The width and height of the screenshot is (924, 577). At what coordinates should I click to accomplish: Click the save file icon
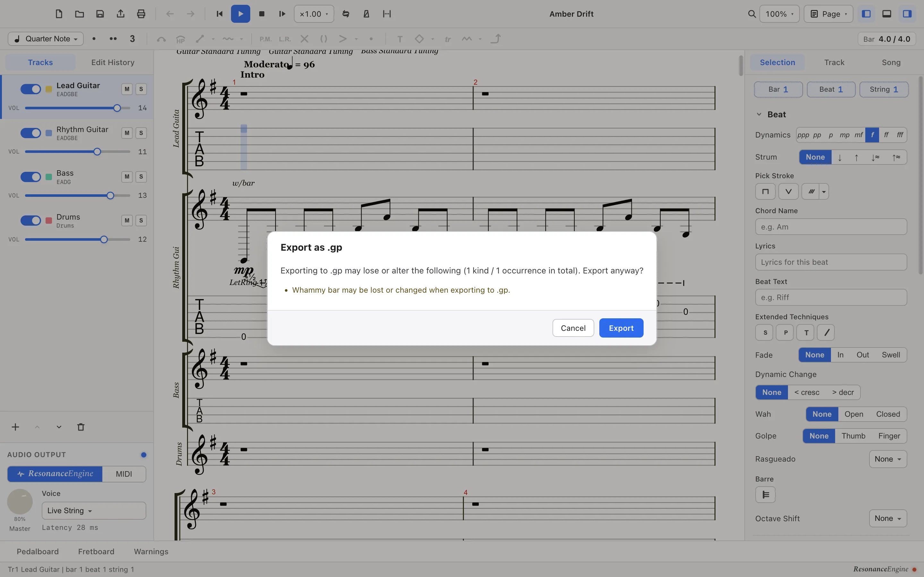(x=100, y=14)
